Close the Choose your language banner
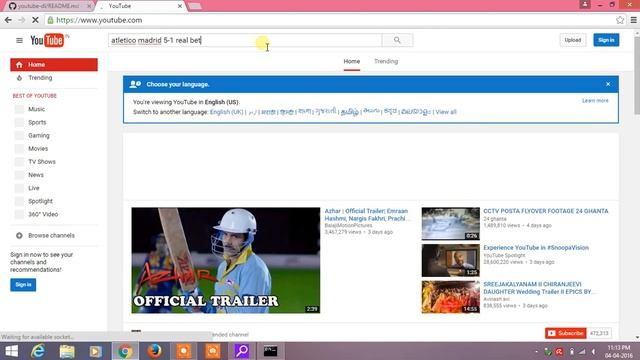The height and width of the screenshot is (360, 640). [x=608, y=84]
